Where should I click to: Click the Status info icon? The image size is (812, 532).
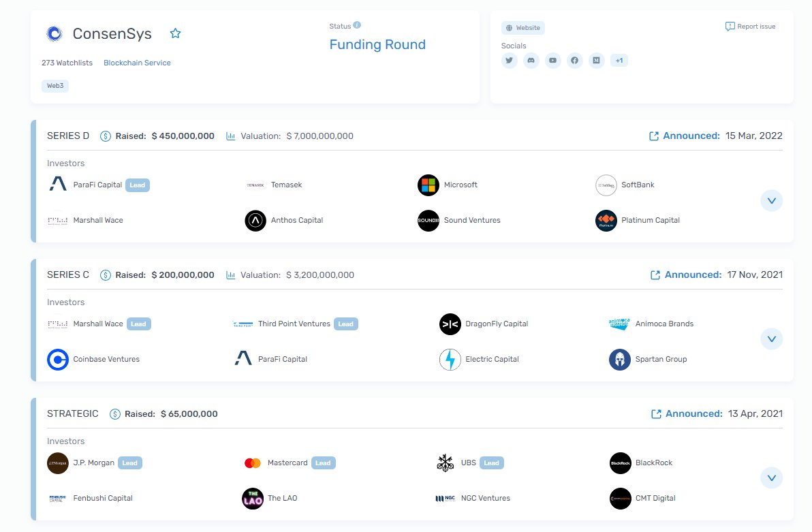358,25
